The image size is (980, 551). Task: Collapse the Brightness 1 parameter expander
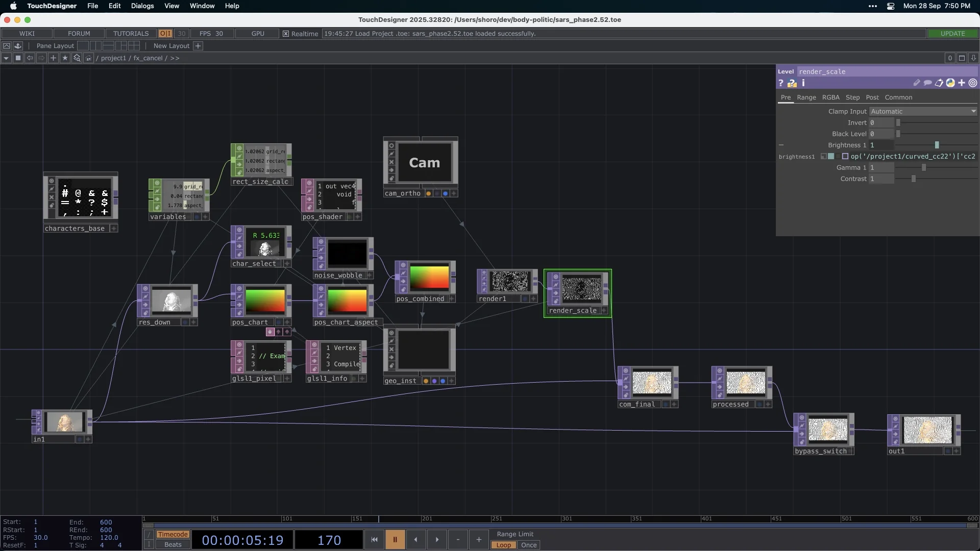(781, 145)
